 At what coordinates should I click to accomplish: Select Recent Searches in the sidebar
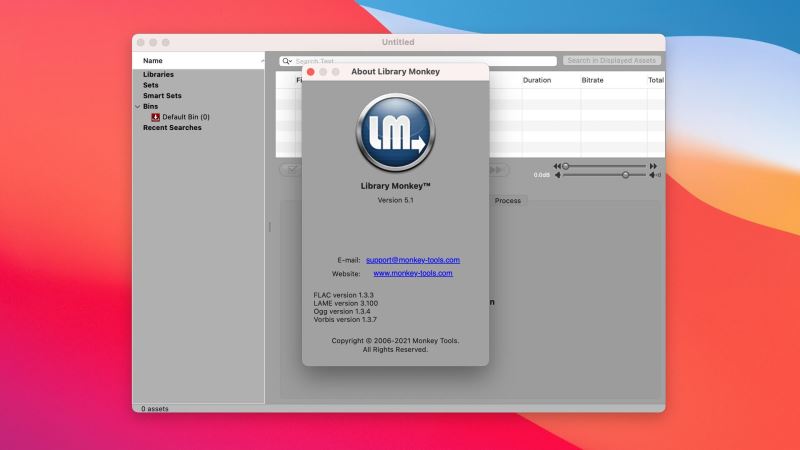172,128
